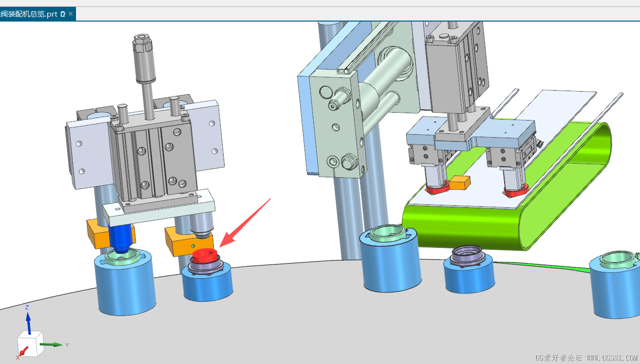This screenshot has height=364, width=640.
Task: Select the 阀装配机总览.prt document tab
Action: pos(37,14)
